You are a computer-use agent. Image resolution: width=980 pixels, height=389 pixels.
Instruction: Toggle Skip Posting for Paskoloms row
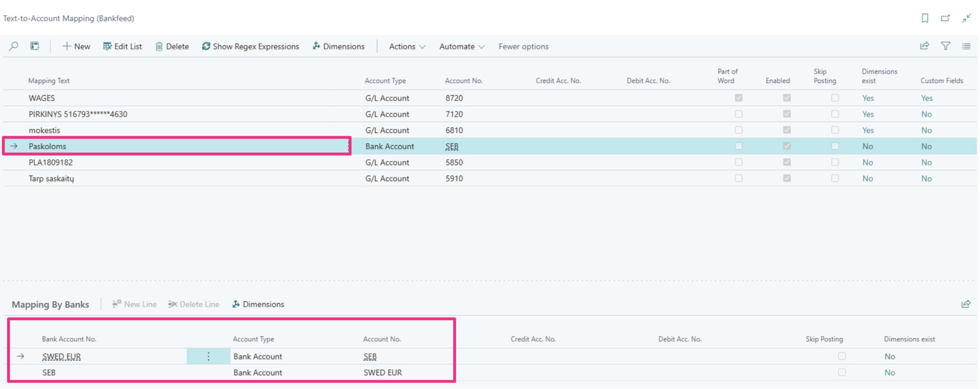(x=835, y=146)
